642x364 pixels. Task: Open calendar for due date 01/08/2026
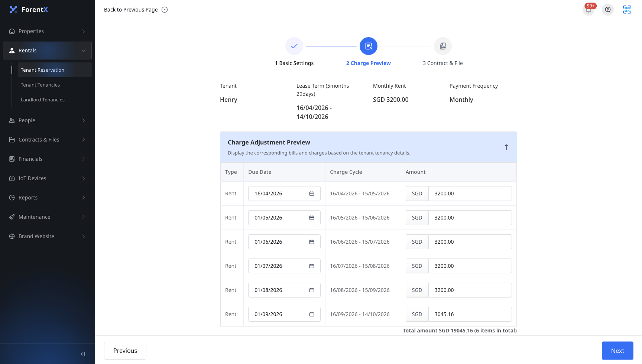coord(312,290)
